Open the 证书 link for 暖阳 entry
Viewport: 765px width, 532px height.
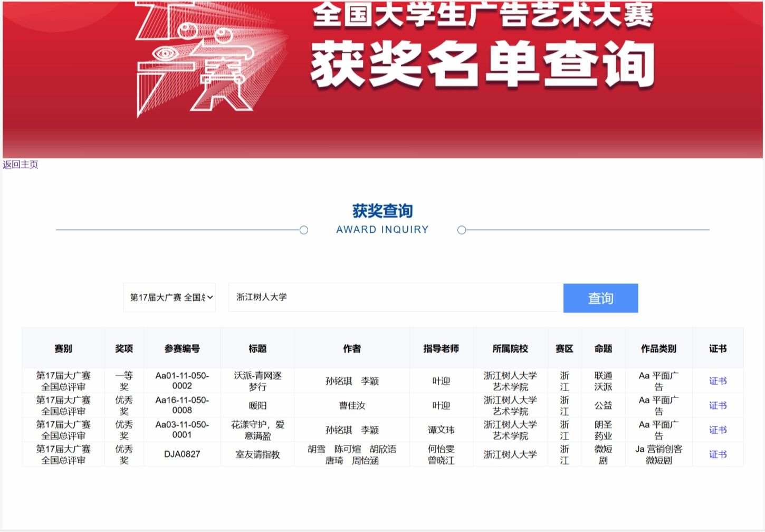[x=718, y=405]
